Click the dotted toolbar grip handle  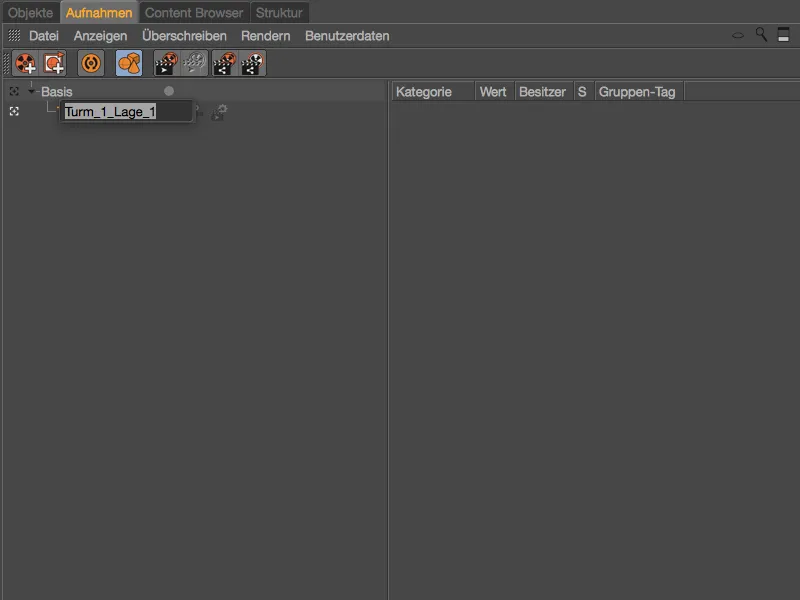pos(6,63)
